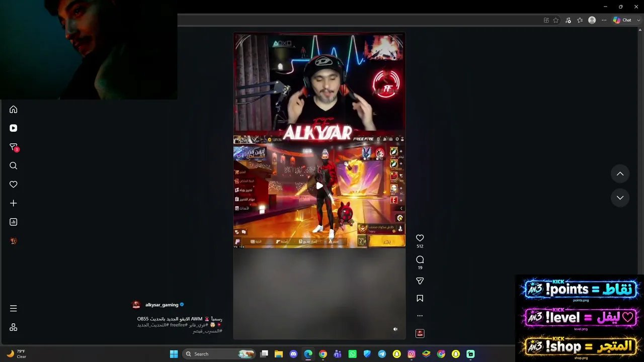Screen dimensions: 644x362
Task: Go to the next reel with the down arrow
Action: click(x=620, y=198)
